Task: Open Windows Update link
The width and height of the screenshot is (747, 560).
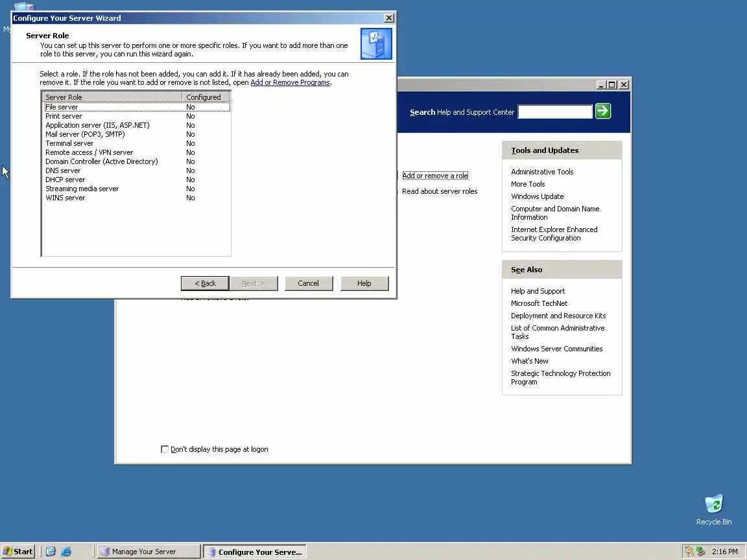Action: 538,196
